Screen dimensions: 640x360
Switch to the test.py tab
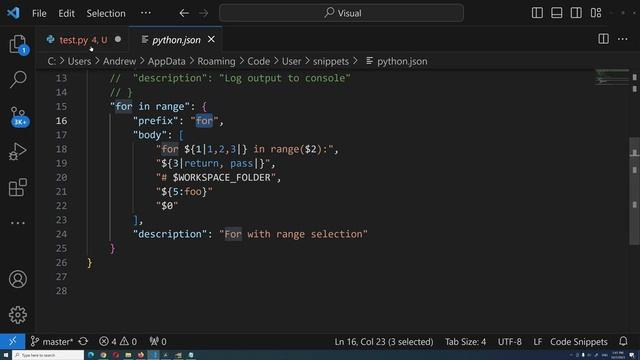click(83, 40)
